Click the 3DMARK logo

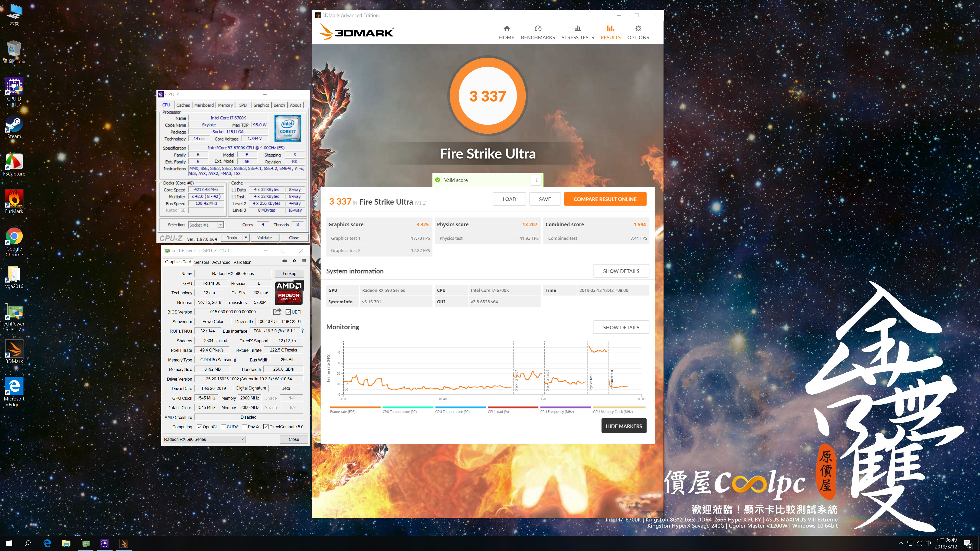[x=356, y=32]
